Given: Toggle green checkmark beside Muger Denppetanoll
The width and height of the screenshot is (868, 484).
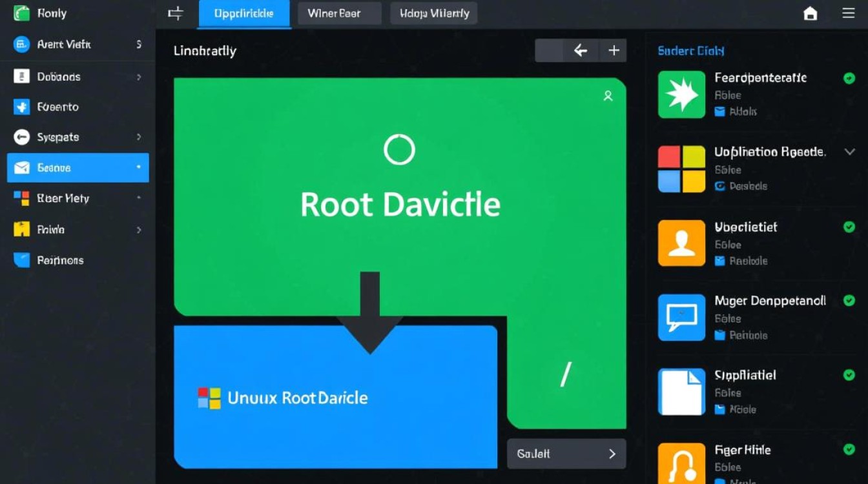Looking at the screenshot, I should 849,301.
